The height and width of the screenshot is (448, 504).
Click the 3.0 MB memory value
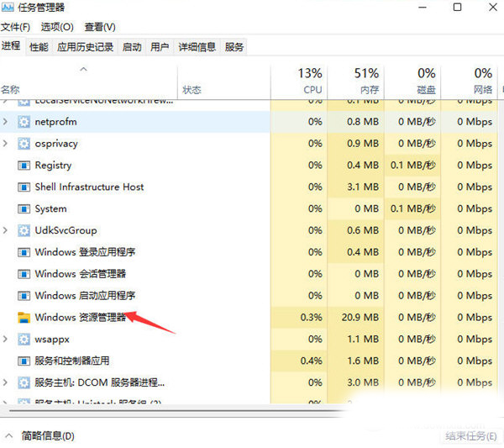tap(363, 382)
